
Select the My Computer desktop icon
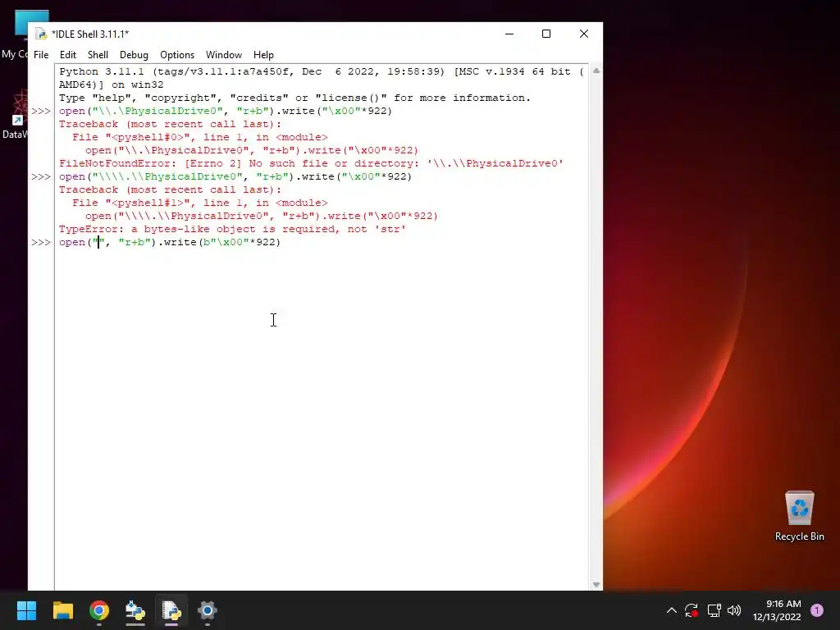pos(15,34)
